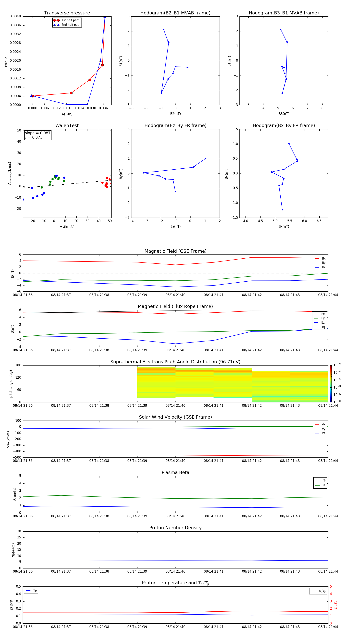Click the "B3(nT)" x-axis label
This screenshot has width=351, height=644.
pos(284,114)
